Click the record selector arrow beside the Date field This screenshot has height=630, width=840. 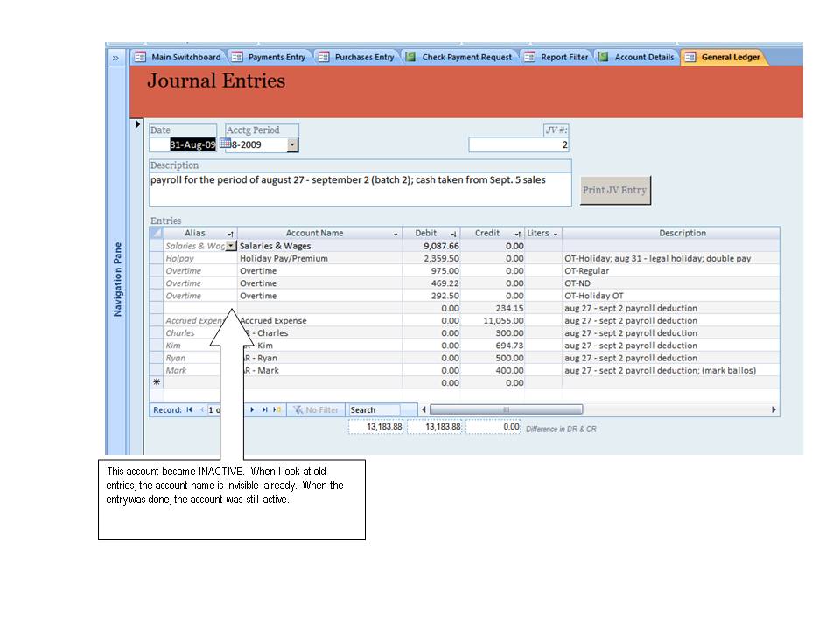click(x=137, y=124)
